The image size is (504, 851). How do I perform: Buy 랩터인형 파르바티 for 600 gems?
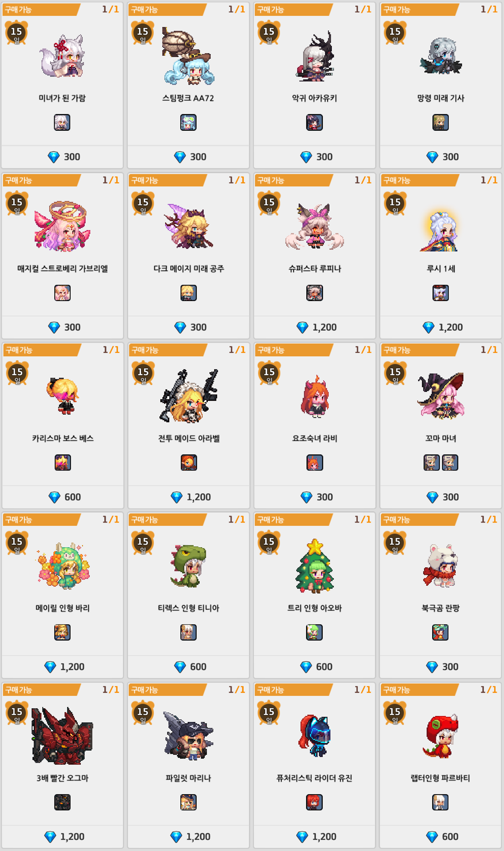click(440, 836)
